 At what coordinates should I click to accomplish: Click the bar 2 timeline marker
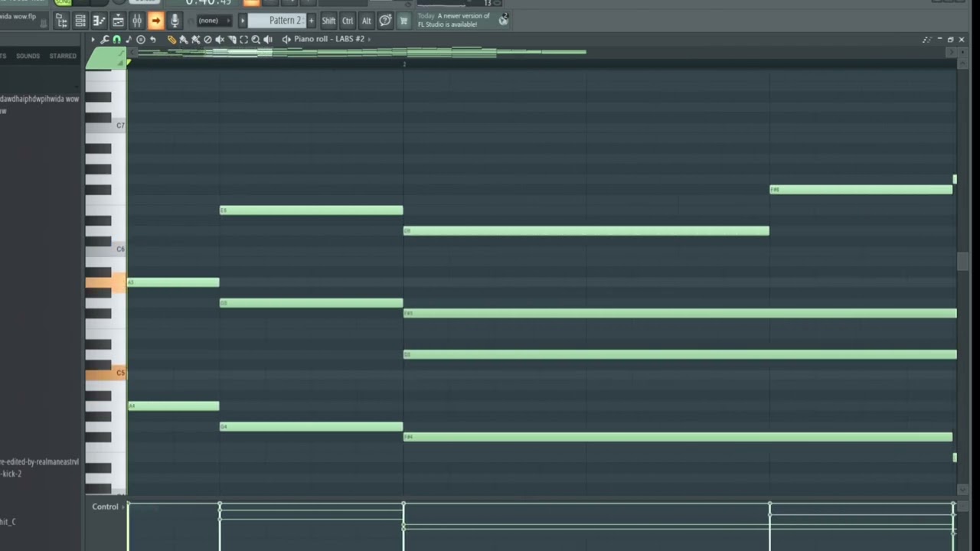(x=404, y=64)
